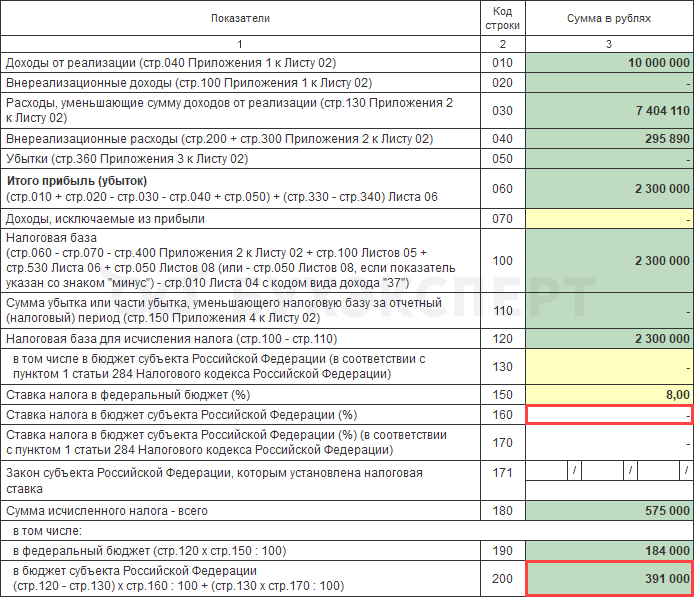Click the 'Расходы, уменьшающие сумму доходов' label
This screenshot has height=597, width=694.
(229, 111)
